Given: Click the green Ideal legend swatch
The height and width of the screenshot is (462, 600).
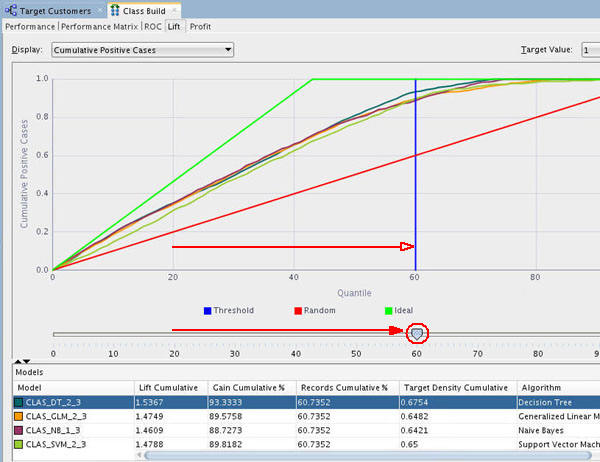Looking at the screenshot, I should click(x=388, y=311).
